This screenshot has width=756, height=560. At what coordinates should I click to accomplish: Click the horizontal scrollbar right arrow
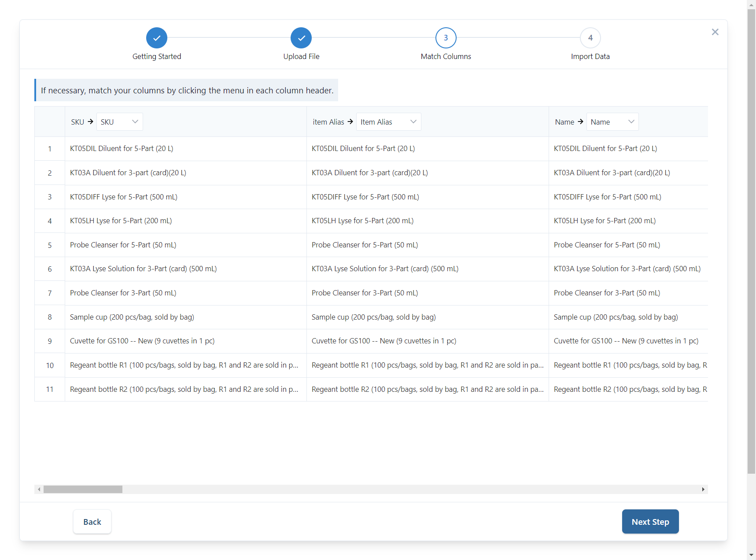point(703,490)
